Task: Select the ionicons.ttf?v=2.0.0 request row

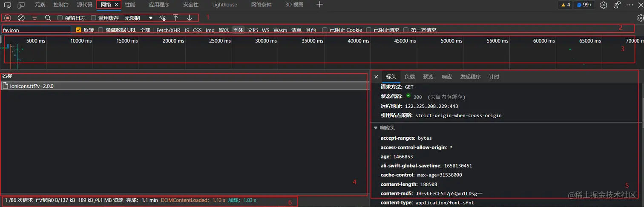Action: [x=185, y=86]
